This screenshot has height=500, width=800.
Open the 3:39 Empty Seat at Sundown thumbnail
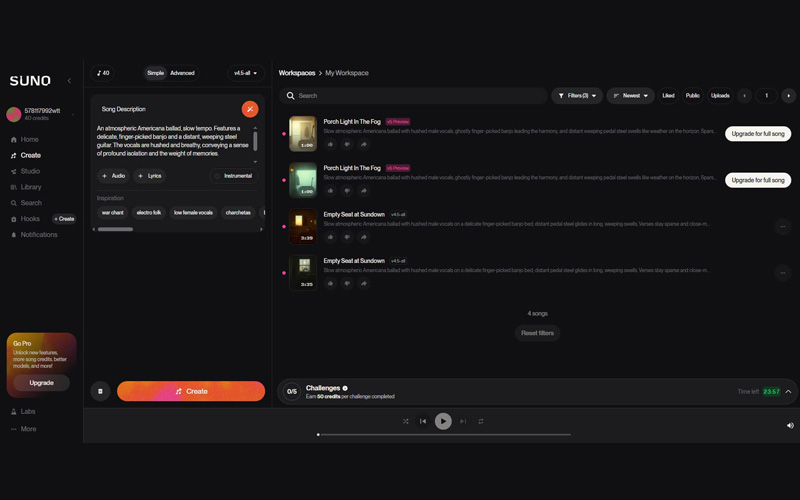coord(303,227)
